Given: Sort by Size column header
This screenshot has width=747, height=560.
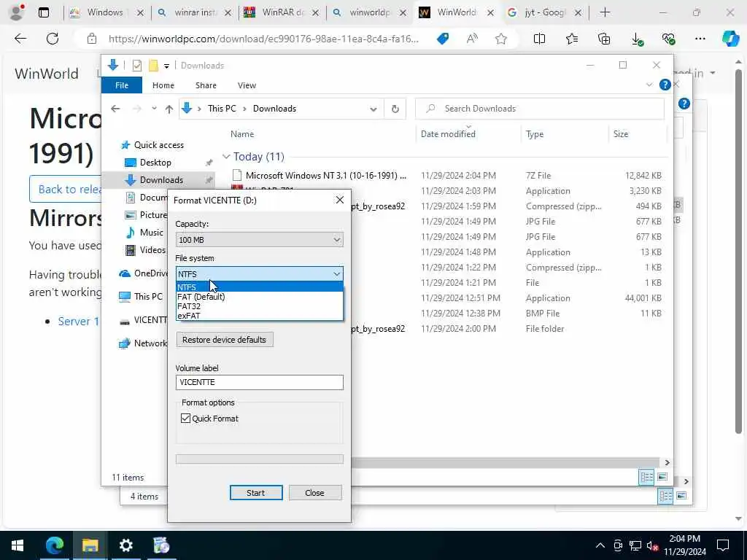Looking at the screenshot, I should (x=620, y=134).
